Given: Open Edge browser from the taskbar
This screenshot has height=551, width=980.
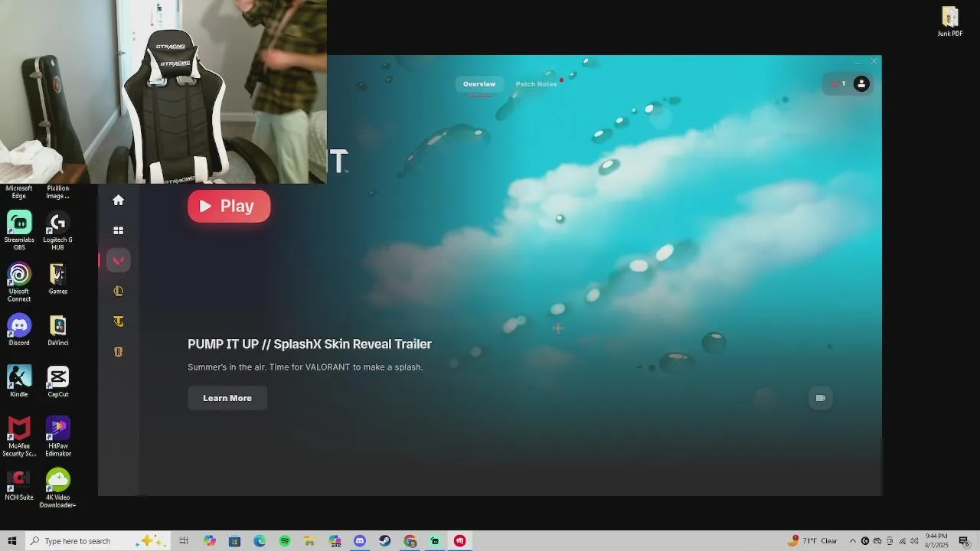Looking at the screenshot, I should tap(260, 541).
